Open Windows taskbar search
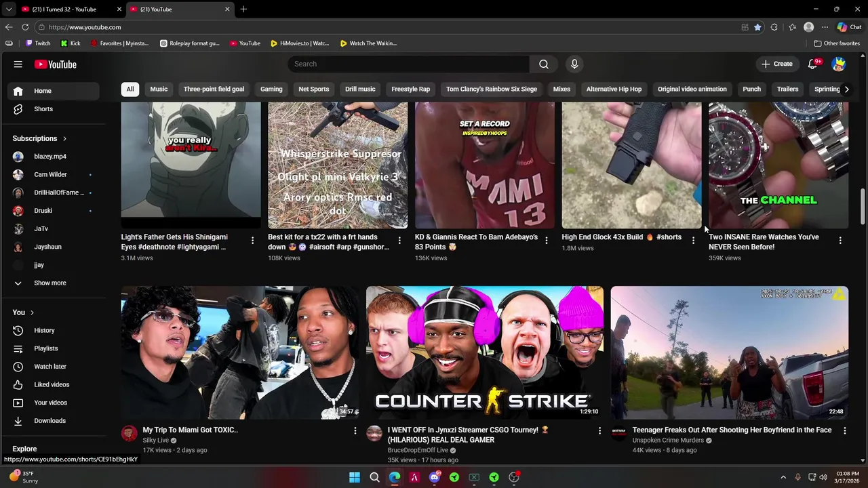 coord(374,477)
